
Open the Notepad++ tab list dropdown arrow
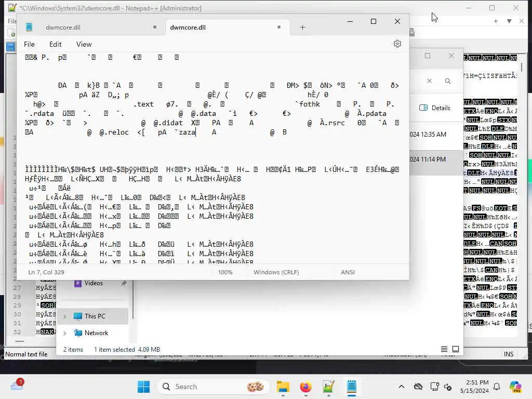pos(509,21)
